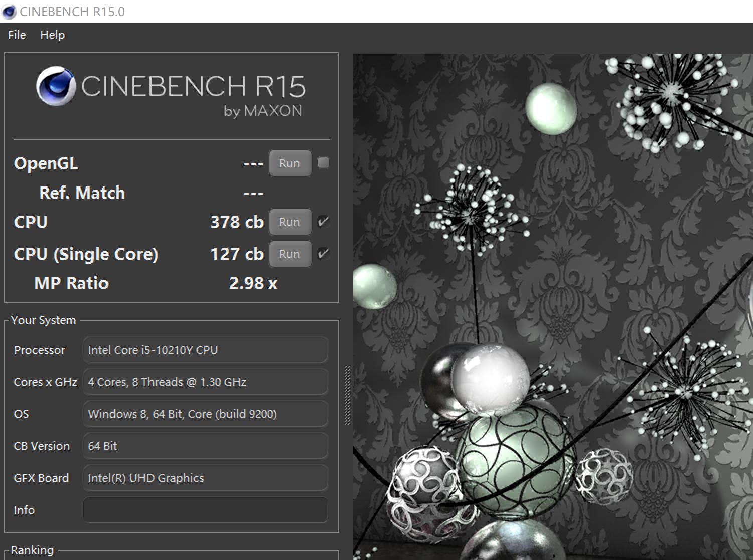753x560 pixels.
Task: Enable the OpenGL test checkbox
Action: 324,163
